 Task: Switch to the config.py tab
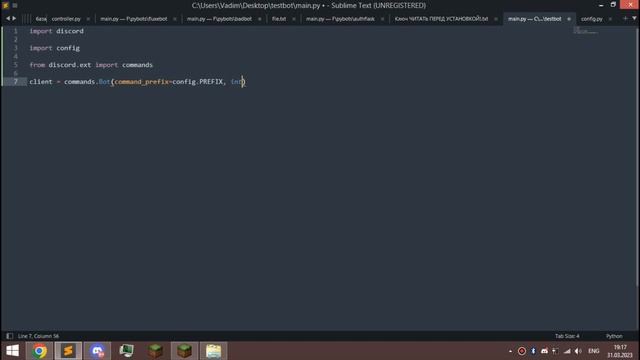click(x=591, y=19)
